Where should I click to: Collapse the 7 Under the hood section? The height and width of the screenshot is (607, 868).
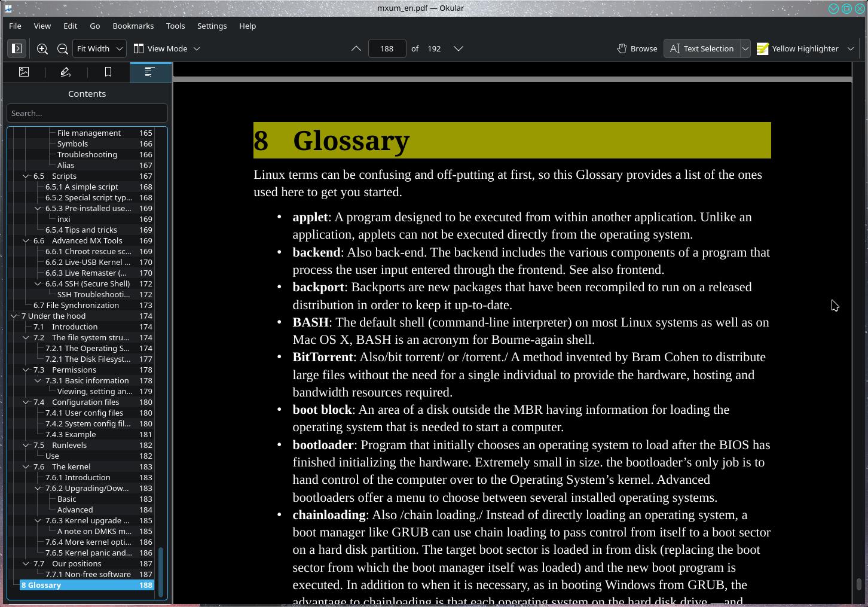coord(14,316)
